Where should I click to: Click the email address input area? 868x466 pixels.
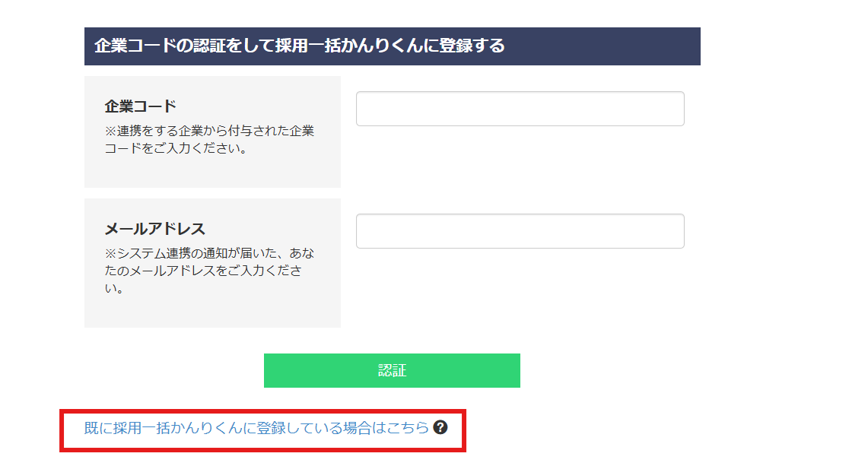click(x=520, y=230)
